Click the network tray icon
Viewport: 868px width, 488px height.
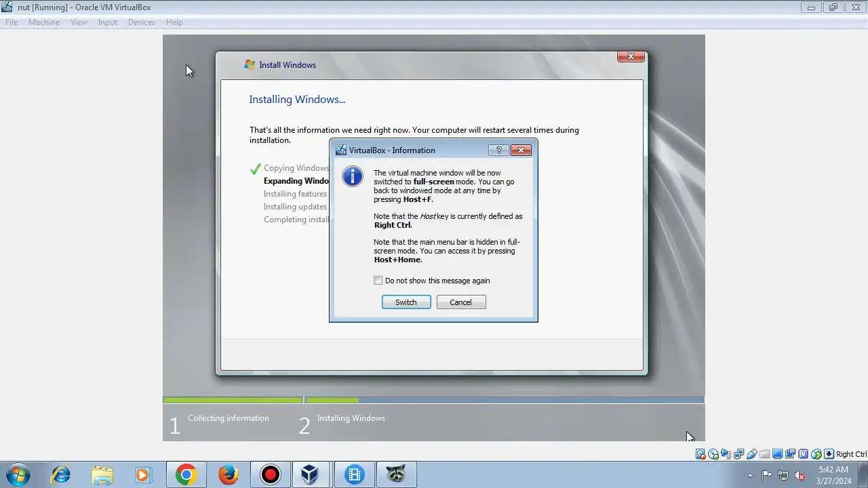(783, 475)
